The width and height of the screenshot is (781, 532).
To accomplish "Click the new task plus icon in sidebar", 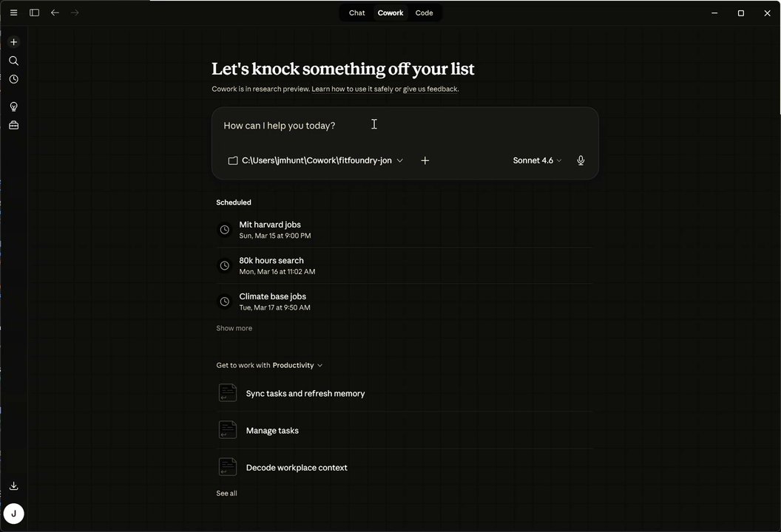I will 13,42.
